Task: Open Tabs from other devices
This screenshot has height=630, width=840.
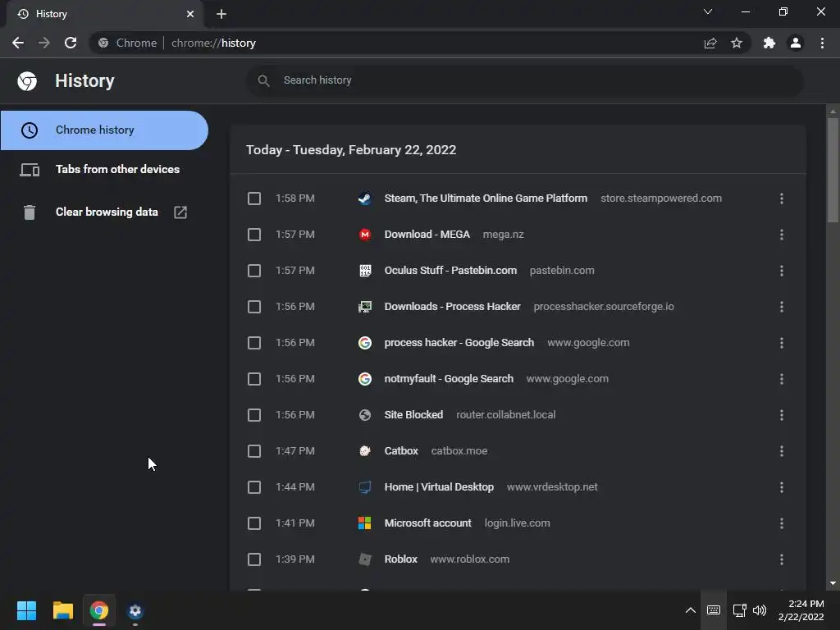Action: pos(104,169)
